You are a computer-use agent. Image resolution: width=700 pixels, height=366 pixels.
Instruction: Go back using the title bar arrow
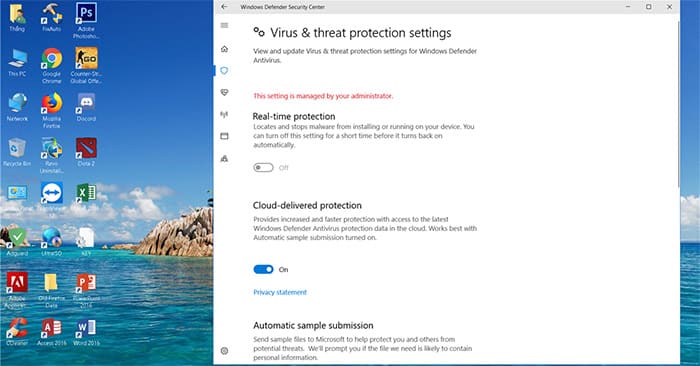tap(224, 7)
